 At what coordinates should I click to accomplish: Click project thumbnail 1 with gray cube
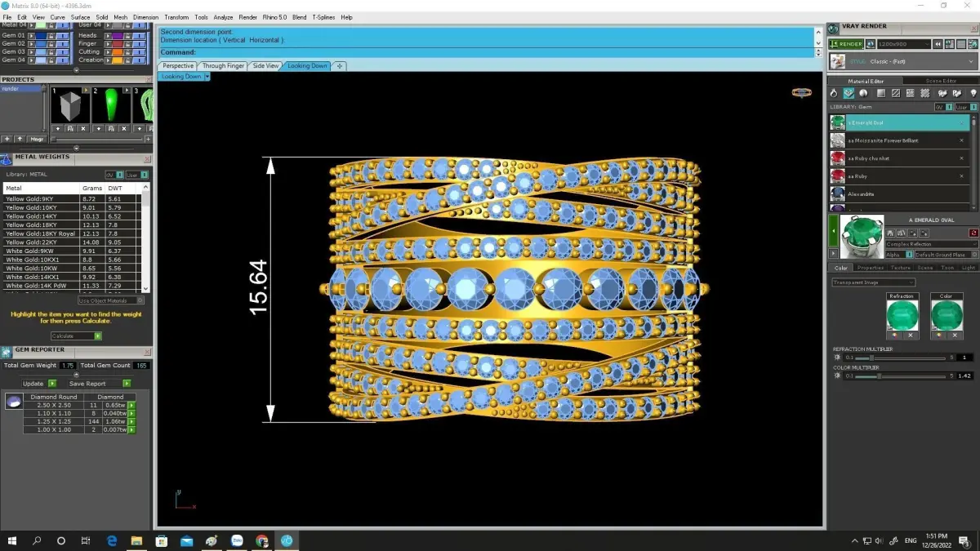click(70, 105)
